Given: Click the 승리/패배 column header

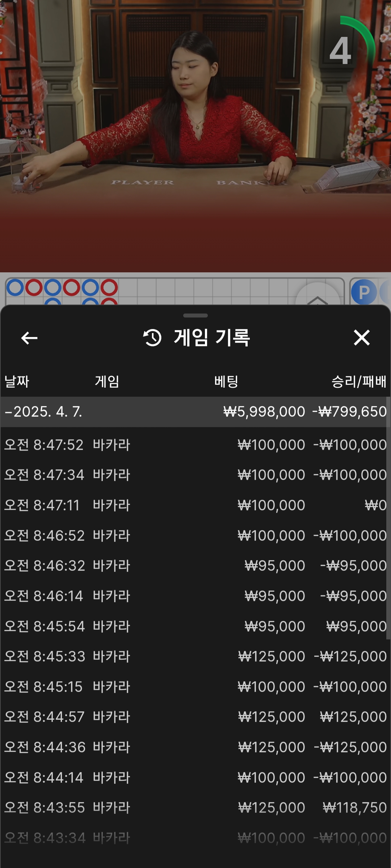Looking at the screenshot, I should click(358, 382).
